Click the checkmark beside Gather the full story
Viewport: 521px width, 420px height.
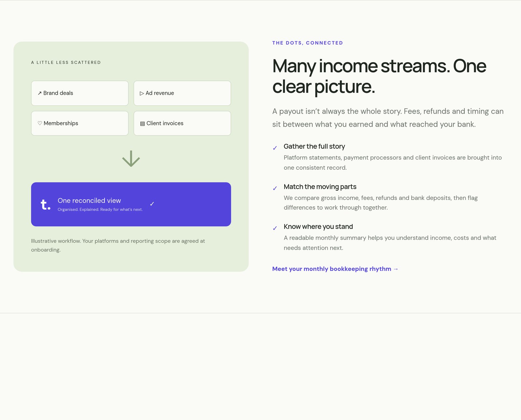[275, 148]
